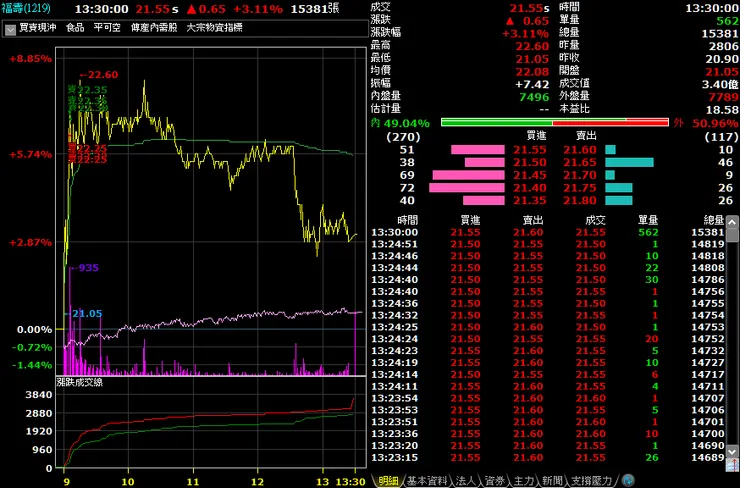Click the 3840 axis value

pyautogui.click(x=39, y=395)
